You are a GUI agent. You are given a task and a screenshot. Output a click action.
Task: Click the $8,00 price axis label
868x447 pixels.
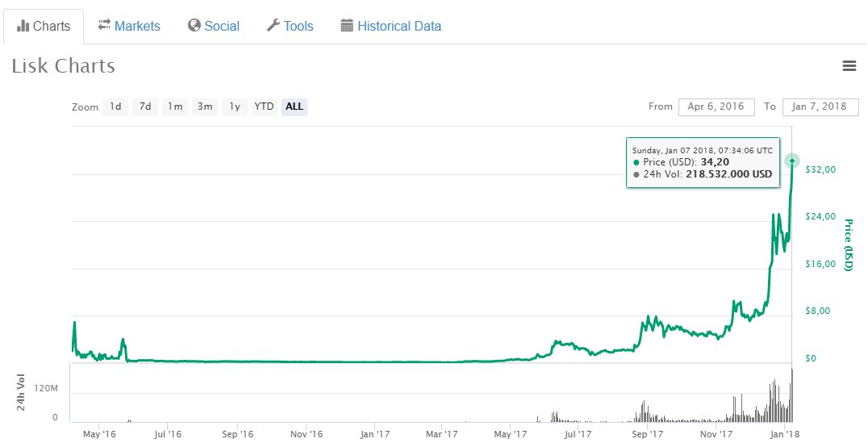point(818,311)
